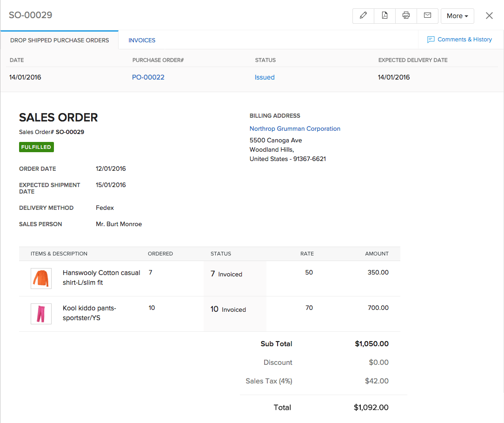This screenshot has width=504, height=423.
Task: Export the sales order as PDF
Action: click(x=385, y=15)
